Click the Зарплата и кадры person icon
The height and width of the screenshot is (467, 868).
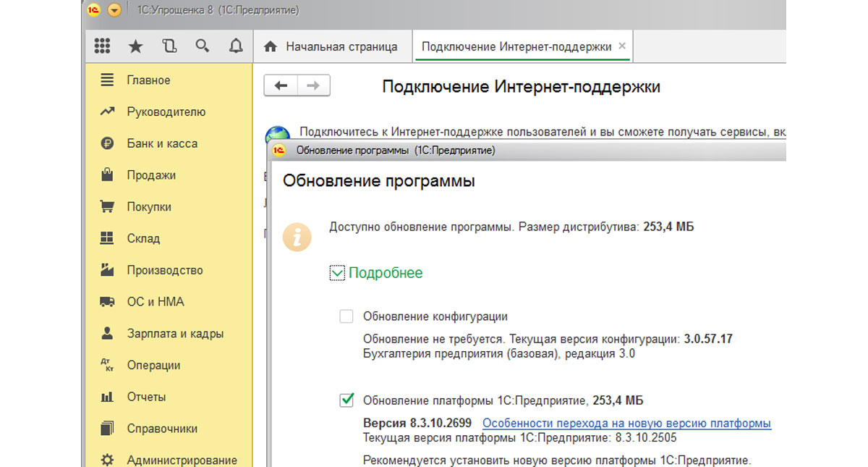pos(107,334)
